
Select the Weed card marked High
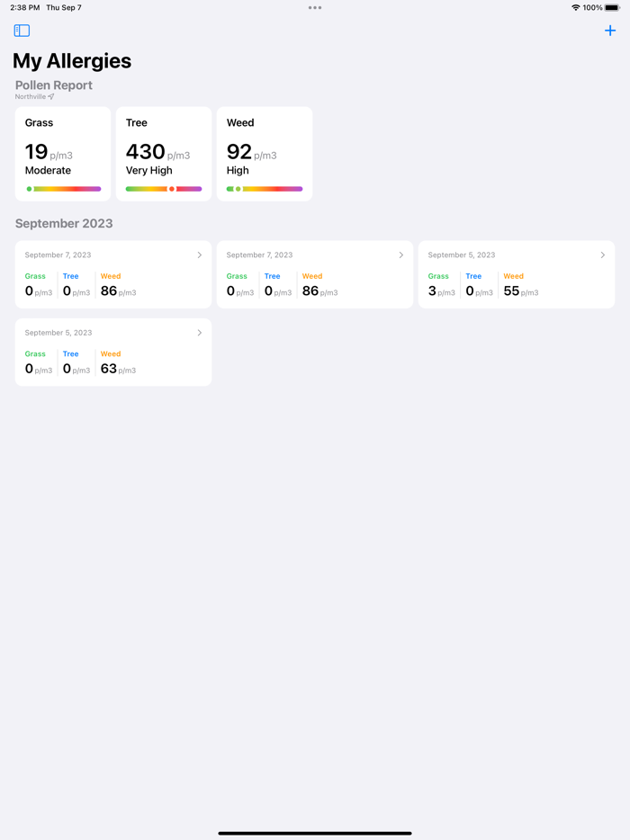264,153
